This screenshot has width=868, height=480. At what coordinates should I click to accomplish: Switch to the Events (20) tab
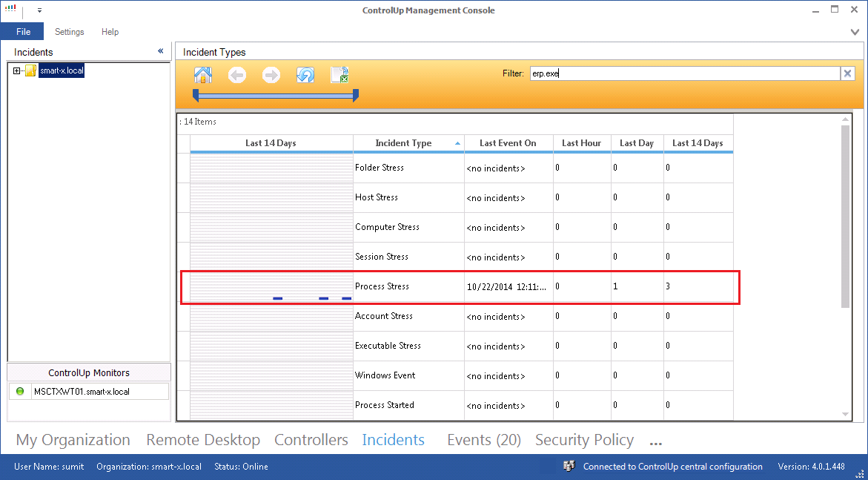484,440
